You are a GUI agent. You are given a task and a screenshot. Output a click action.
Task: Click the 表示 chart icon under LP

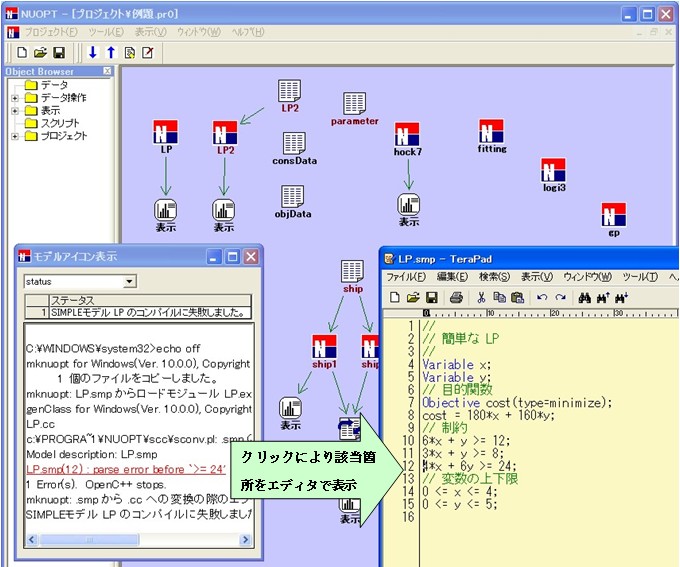coord(165,210)
